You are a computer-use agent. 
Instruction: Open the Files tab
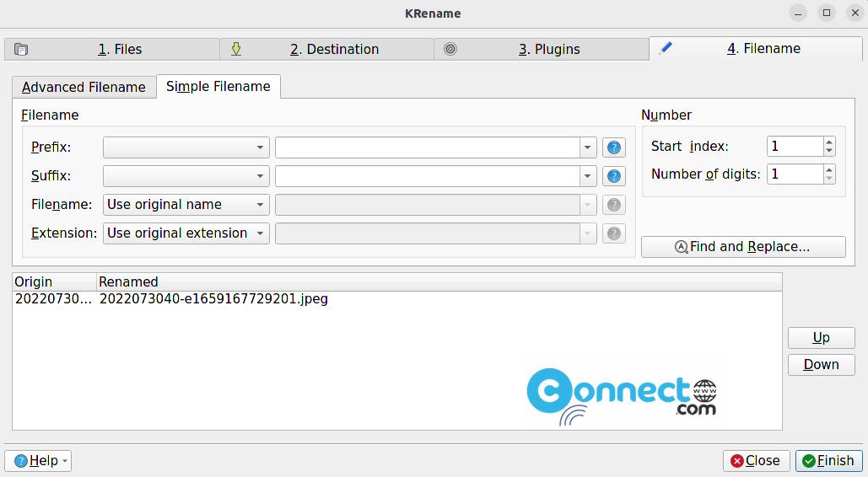(112, 49)
